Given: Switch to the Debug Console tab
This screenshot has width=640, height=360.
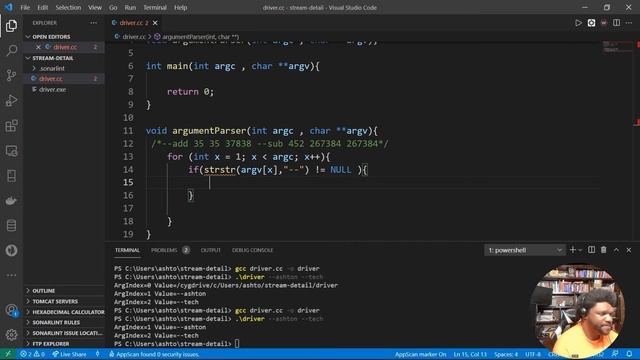Looking at the screenshot, I should tap(252, 250).
